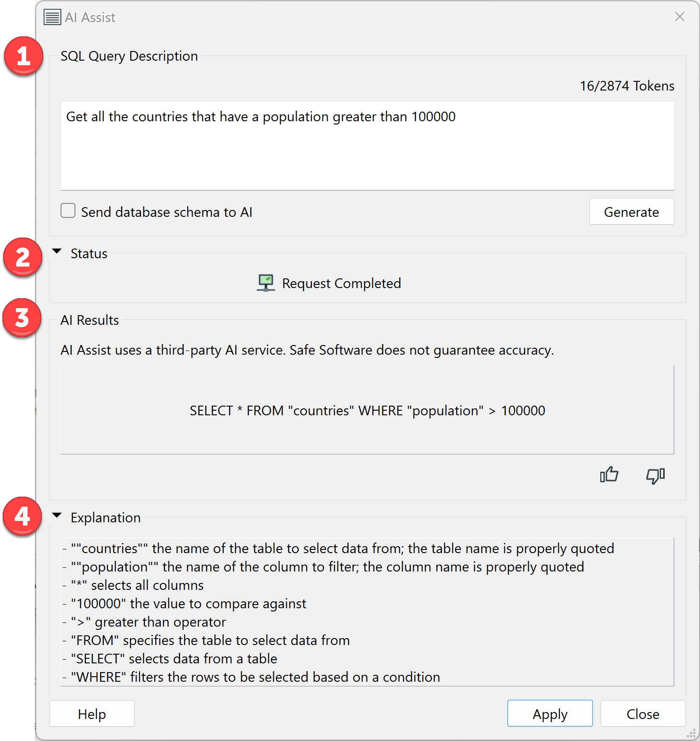Click inside the SQL Query Description text box

(367, 145)
